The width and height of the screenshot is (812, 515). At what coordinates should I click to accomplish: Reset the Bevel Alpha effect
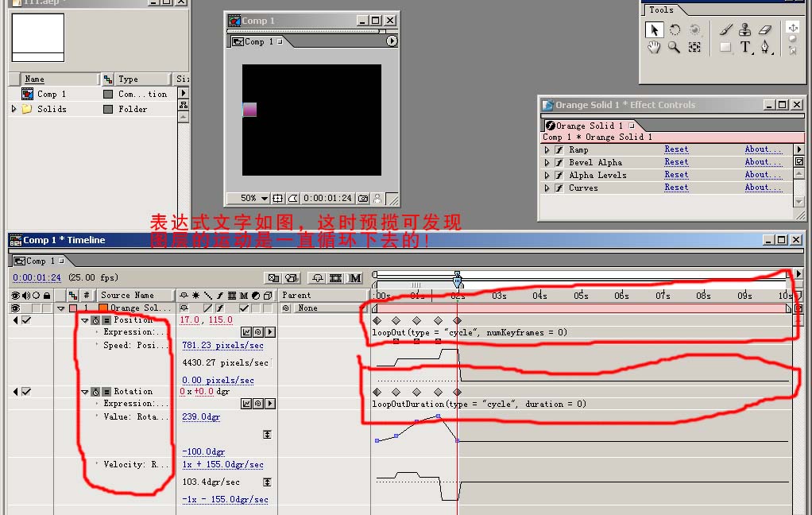point(676,162)
